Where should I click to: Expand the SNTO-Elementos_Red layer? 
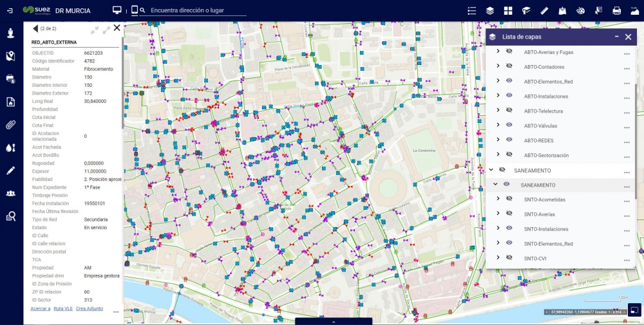pos(498,243)
